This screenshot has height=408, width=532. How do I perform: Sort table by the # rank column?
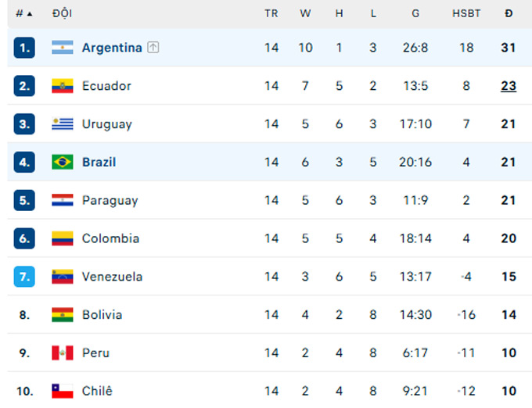coord(24,13)
